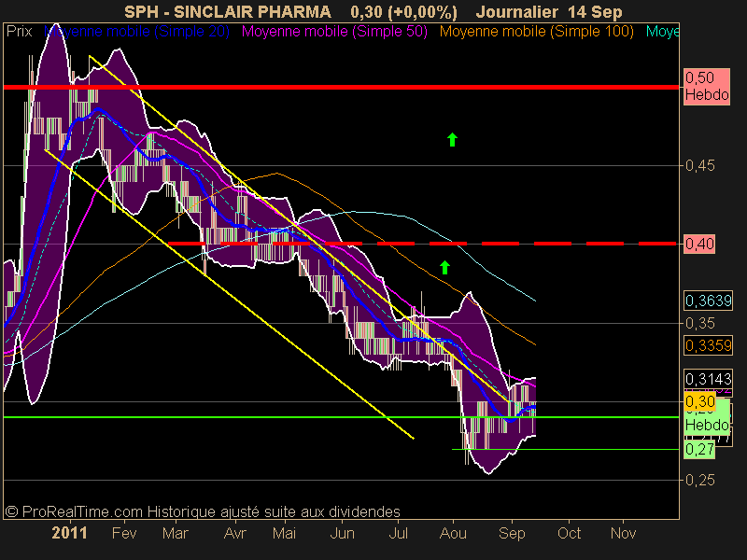Click the Aou month label
Screen dimensions: 747x560
tap(453, 533)
